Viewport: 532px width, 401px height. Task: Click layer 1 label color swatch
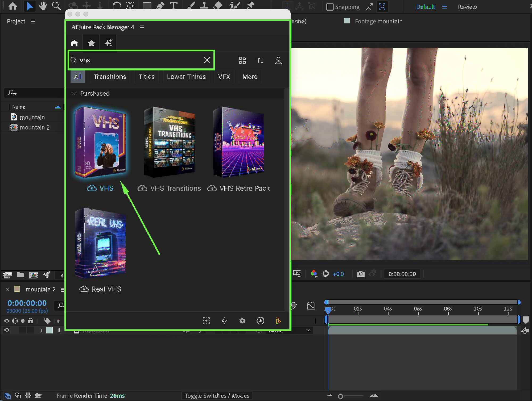pyautogui.click(x=50, y=330)
